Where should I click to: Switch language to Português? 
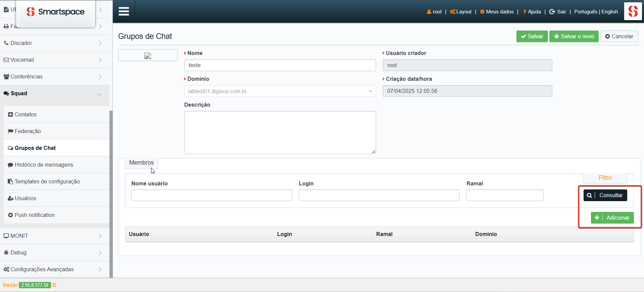[x=586, y=12]
